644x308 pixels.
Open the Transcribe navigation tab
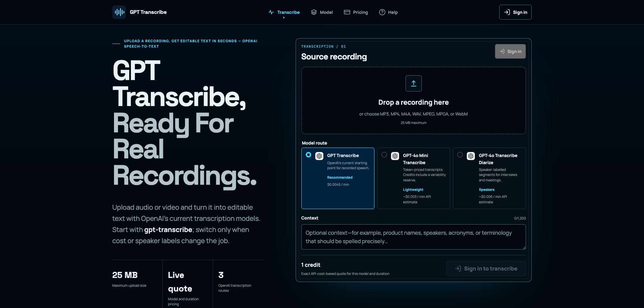click(x=284, y=12)
